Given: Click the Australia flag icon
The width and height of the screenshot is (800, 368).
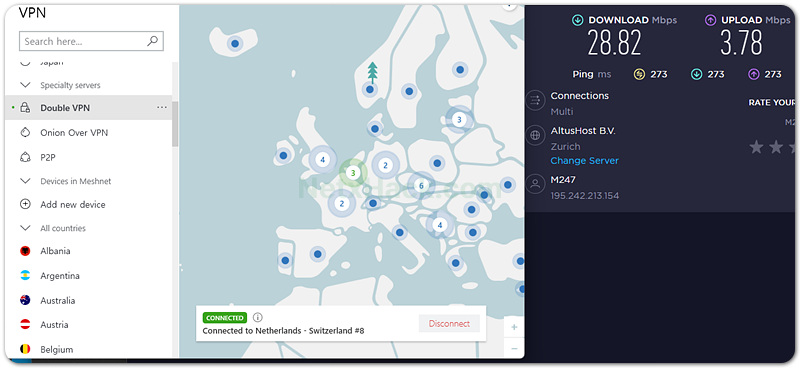Looking at the screenshot, I should [x=25, y=300].
